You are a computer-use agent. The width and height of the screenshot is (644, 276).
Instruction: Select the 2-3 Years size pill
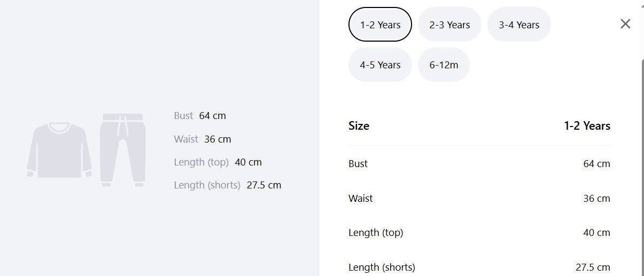click(x=449, y=25)
